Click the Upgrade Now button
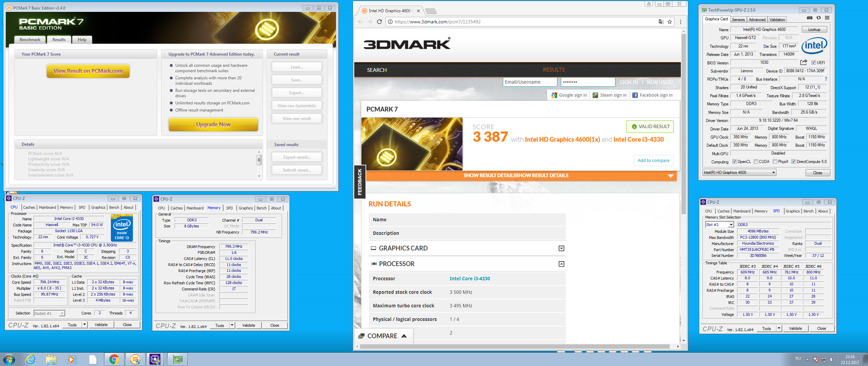The height and width of the screenshot is (366, 868). pos(213,124)
